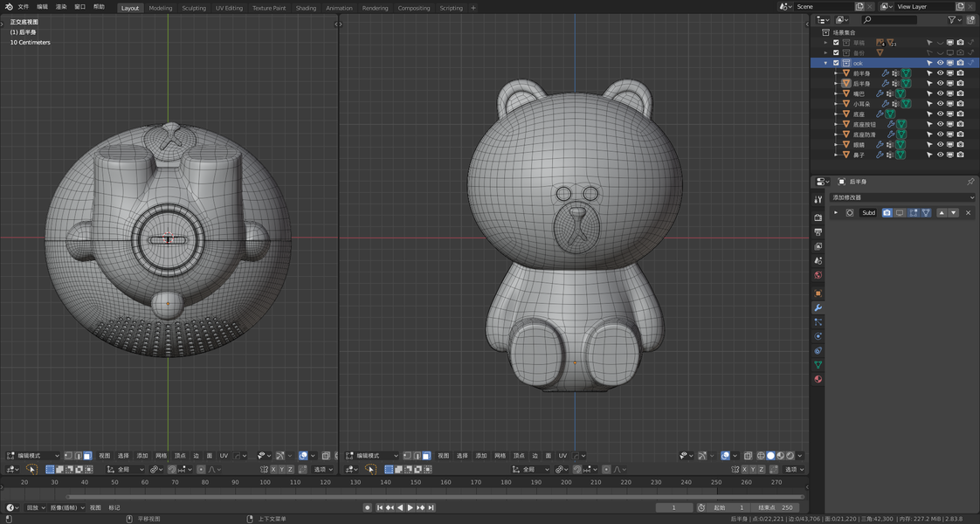The image size is (980, 524).
Task: Move the Subd modifier down
Action: coord(953,213)
